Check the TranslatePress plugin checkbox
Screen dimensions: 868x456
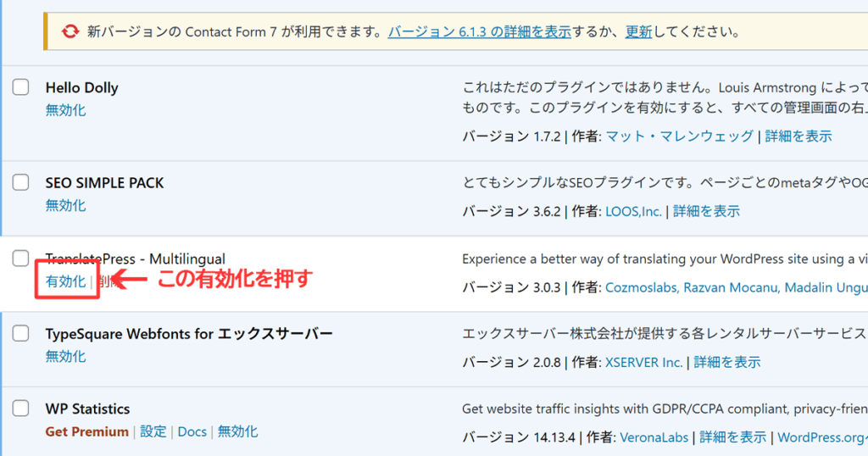click(x=21, y=259)
